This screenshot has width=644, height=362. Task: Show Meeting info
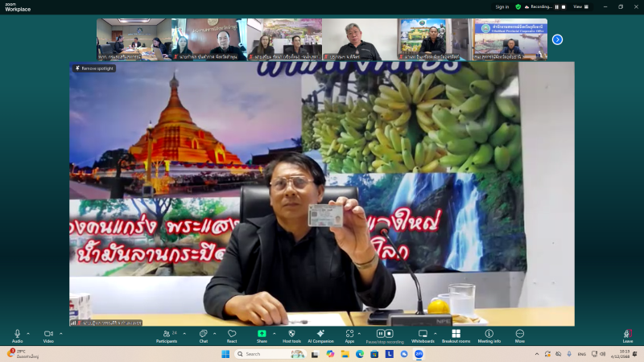pyautogui.click(x=489, y=334)
